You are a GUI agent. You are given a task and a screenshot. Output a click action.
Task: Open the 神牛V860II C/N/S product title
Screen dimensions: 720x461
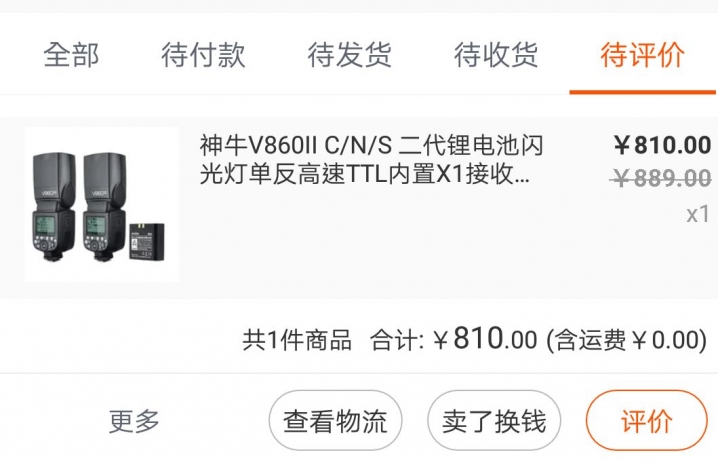[371, 159]
